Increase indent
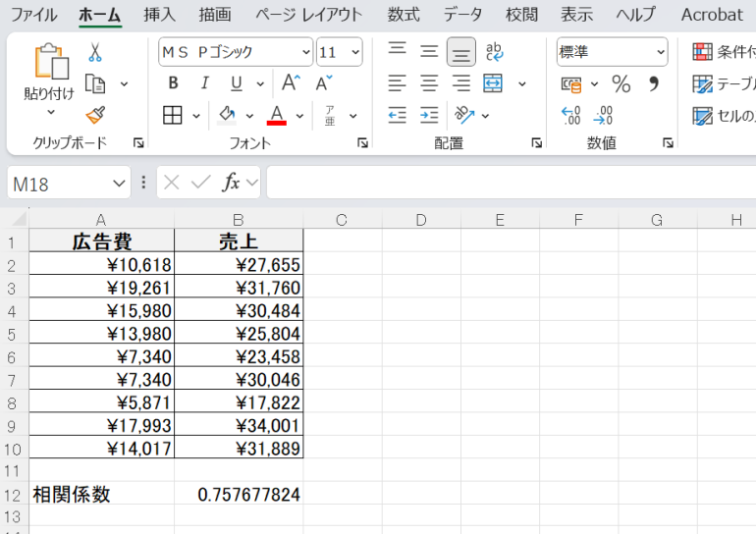Image resolution: width=756 pixels, height=534 pixels. 429,116
